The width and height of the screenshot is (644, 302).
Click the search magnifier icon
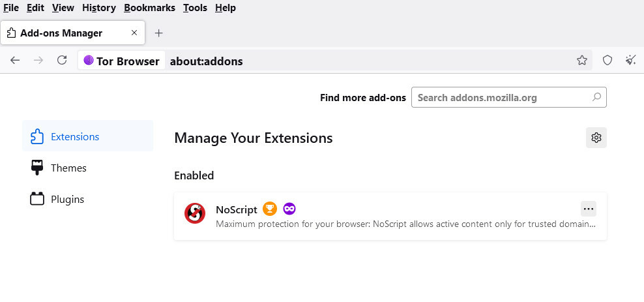click(x=597, y=97)
